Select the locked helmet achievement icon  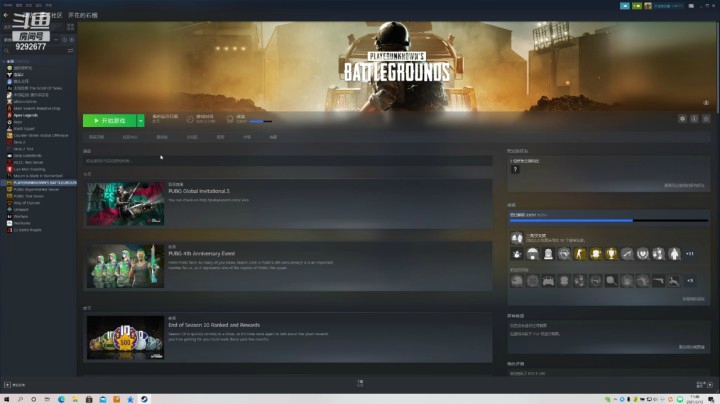coord(517,281)
